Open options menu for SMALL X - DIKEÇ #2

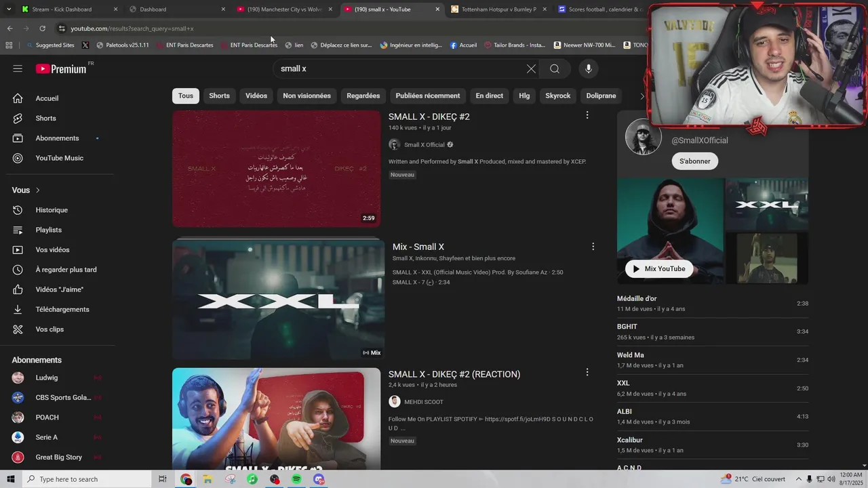pyautogui.click(x=587, y=115)
